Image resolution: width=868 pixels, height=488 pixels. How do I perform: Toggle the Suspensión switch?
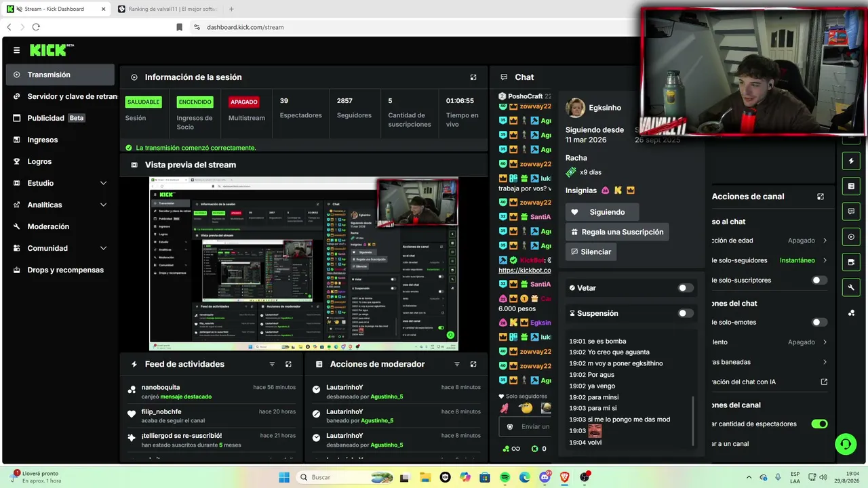[686, 313]
